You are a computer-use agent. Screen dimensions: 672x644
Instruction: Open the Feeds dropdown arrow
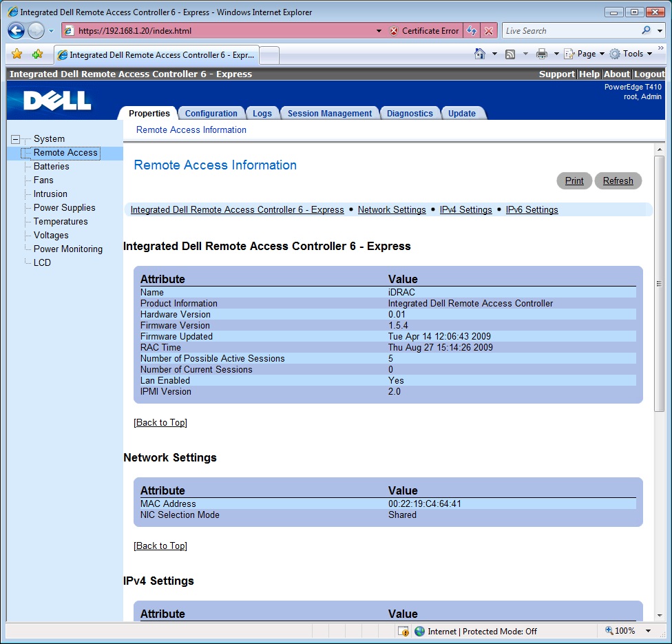pyautogui.click(x=525, y=54)
